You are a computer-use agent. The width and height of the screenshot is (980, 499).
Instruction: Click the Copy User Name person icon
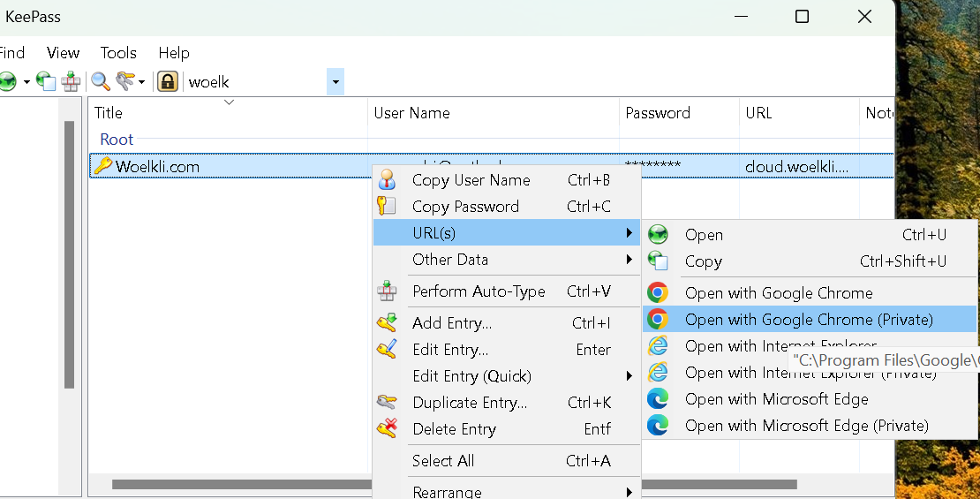click(387, 180)
